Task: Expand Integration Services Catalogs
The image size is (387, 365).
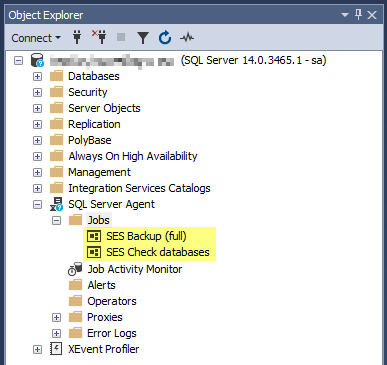Action: coord(38,189)
